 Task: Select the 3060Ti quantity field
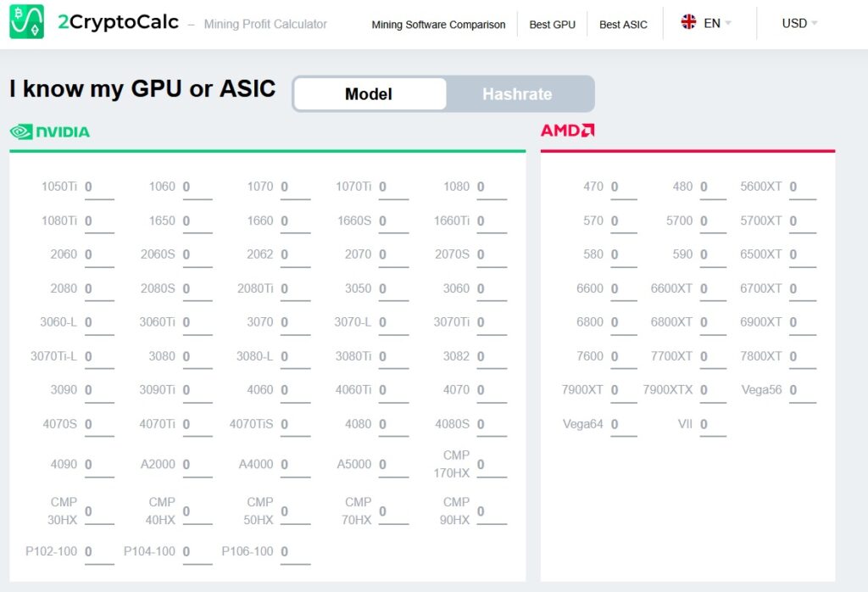point(197,323)
